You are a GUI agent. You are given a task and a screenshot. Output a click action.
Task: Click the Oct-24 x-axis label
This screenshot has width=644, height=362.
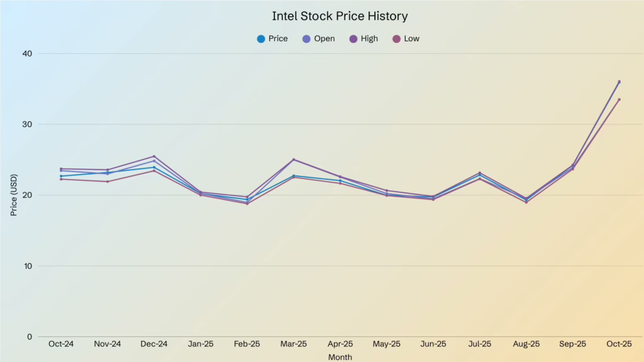tap(61, 344)
